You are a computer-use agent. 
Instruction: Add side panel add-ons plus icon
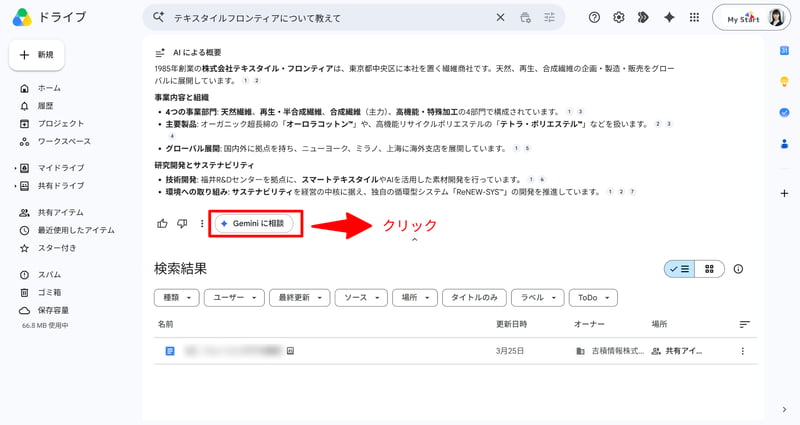(x=784, y=193)
